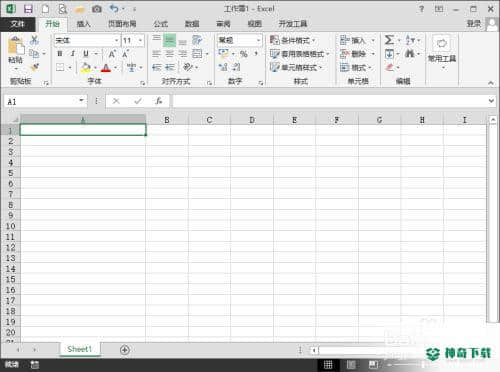The image size is (500, 372).
Task: Switch to the Developer Tools tab
Action: pyautogui.click(x=293, y=24)
